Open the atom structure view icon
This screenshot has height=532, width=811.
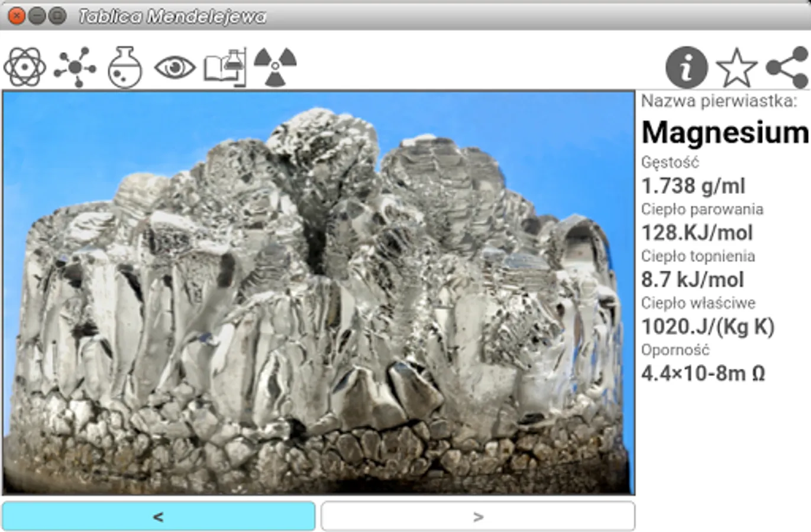click(24, 67)
